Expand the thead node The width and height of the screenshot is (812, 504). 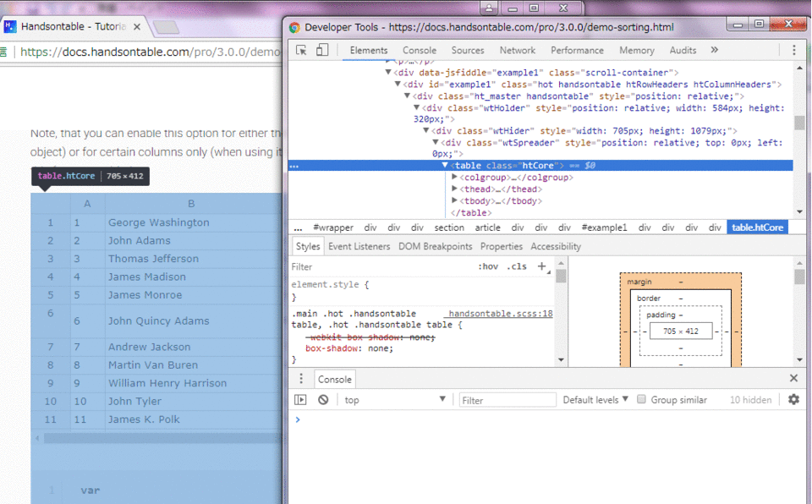(454, 189)
